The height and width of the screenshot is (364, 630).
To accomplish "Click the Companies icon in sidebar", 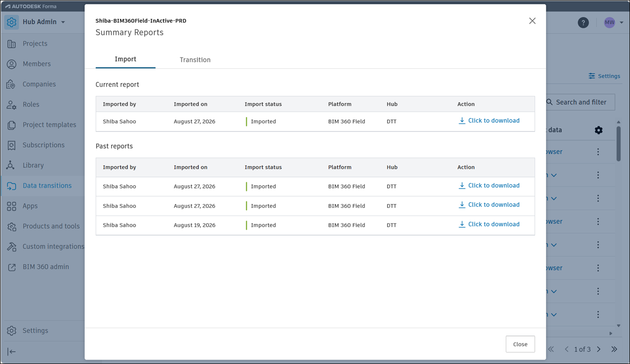I will coord(12,84).
